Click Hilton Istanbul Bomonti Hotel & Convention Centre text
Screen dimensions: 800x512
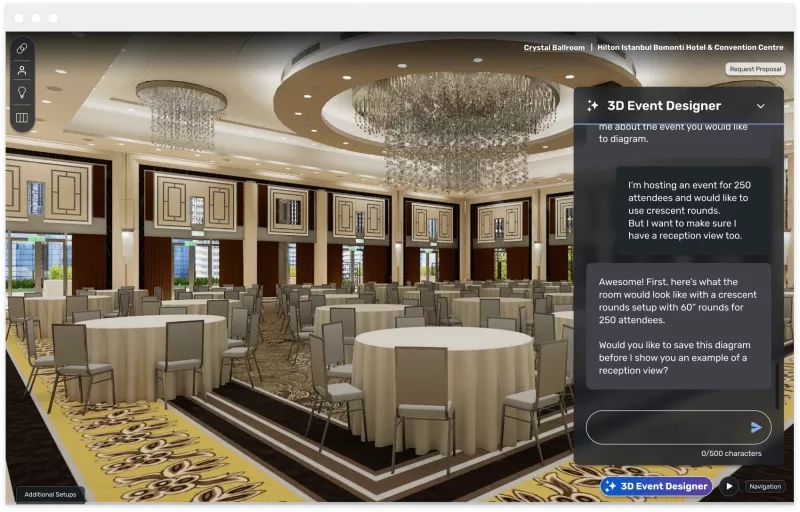pos(690,47)
